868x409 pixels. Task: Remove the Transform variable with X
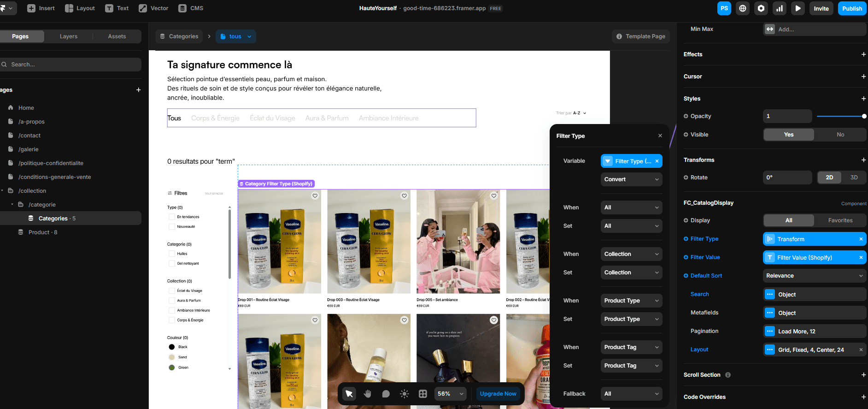coord(861,239)
